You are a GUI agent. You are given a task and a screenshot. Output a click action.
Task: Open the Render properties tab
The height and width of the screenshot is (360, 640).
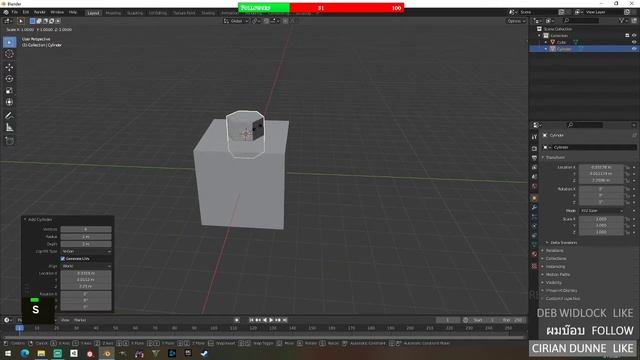[x=534, y=149]
